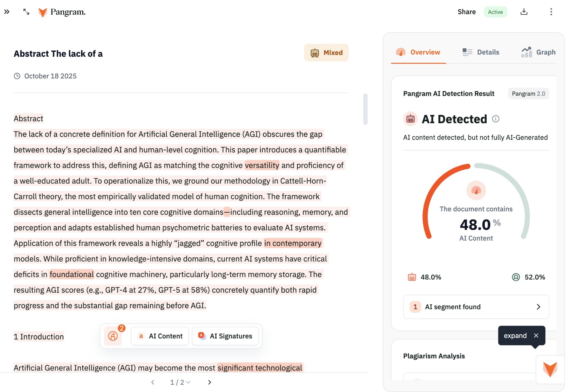Click the info icon beside AI Detected

point(496,119)
